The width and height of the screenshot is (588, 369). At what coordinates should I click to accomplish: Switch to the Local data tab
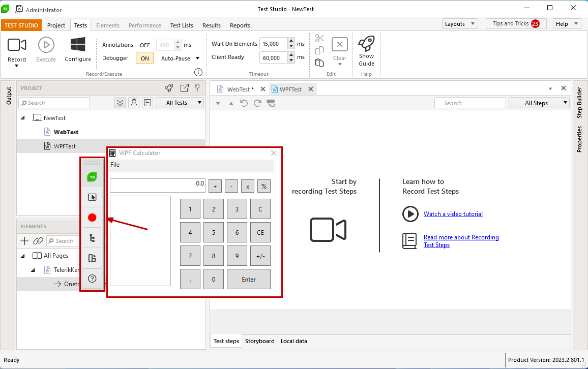click(293, 341)
